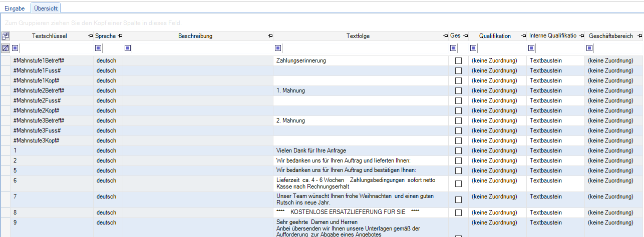
Task: Open the column chooser icon in grid corner
Action: (6, 36)
